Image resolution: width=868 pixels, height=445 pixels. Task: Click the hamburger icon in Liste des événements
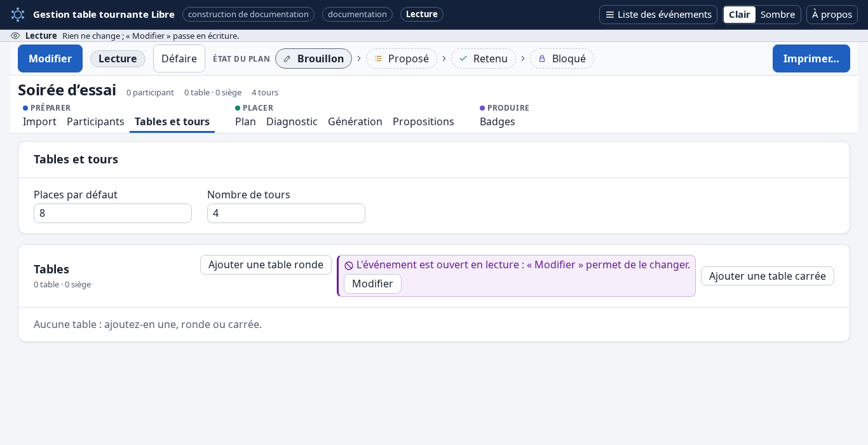pyautogui.click(x=609, y=15)
